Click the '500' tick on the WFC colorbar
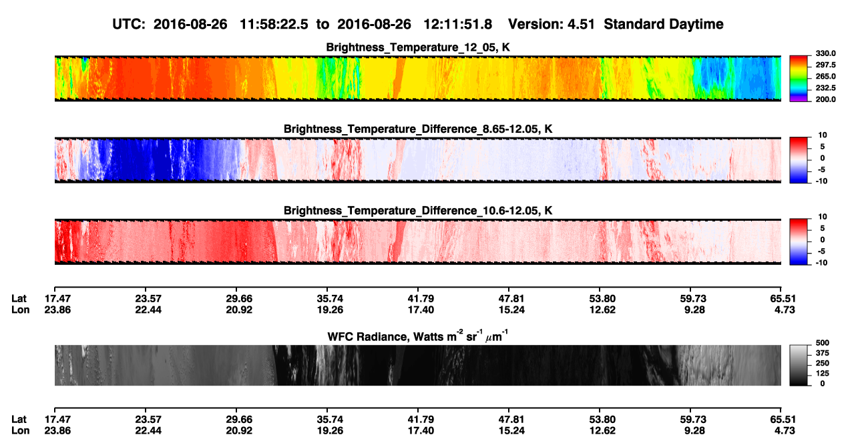868x445 pixels. (823, 344)
